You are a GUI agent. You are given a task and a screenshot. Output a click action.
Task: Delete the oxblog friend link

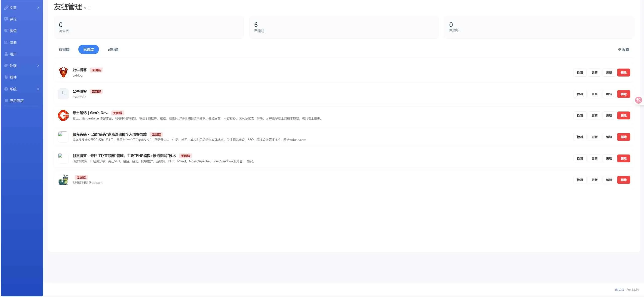point(623,72)
